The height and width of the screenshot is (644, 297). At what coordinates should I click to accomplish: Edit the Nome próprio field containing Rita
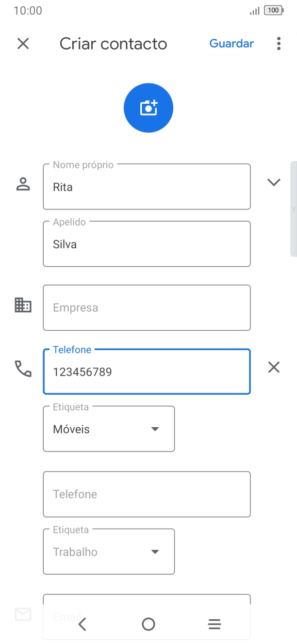147,187
